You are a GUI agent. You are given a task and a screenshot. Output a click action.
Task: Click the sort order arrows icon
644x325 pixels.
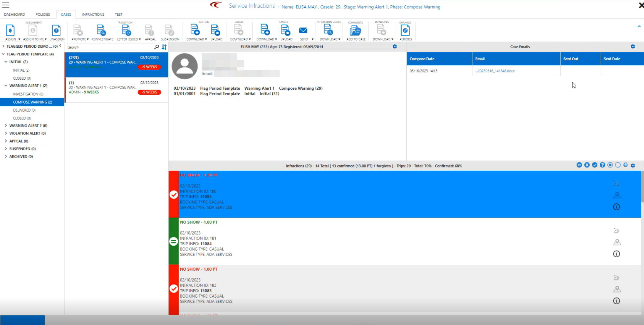(164, 47)
